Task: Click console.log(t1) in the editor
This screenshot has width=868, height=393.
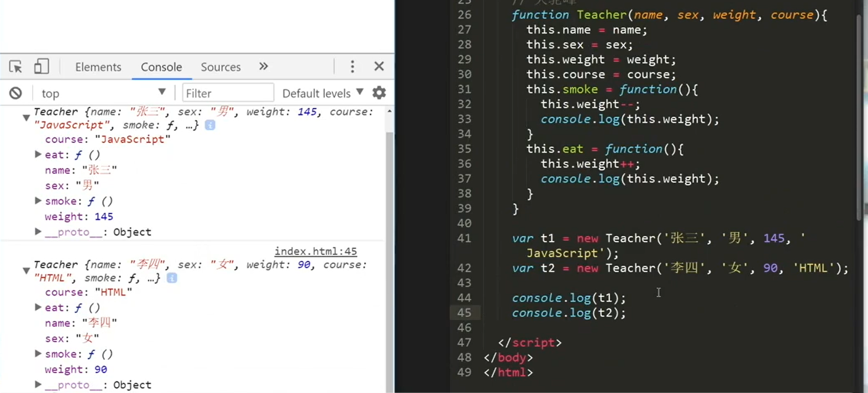Action: point(569,298)
